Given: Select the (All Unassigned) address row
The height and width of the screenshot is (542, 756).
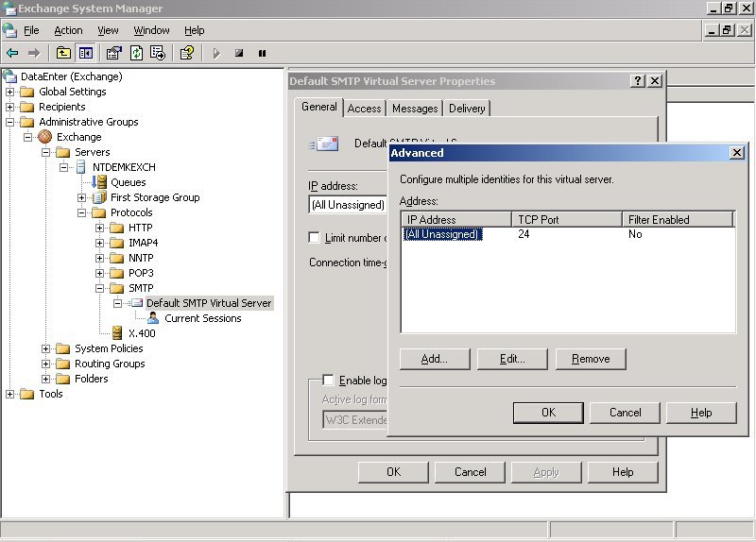Looking at the screenshot, I should [x=441, y=234].
